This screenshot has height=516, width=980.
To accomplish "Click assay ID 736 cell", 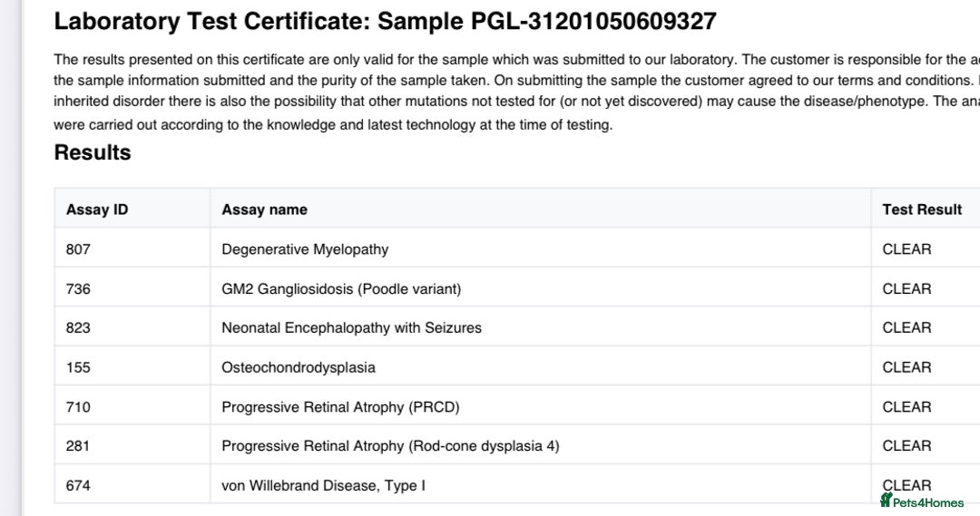I will click(78, 289).
